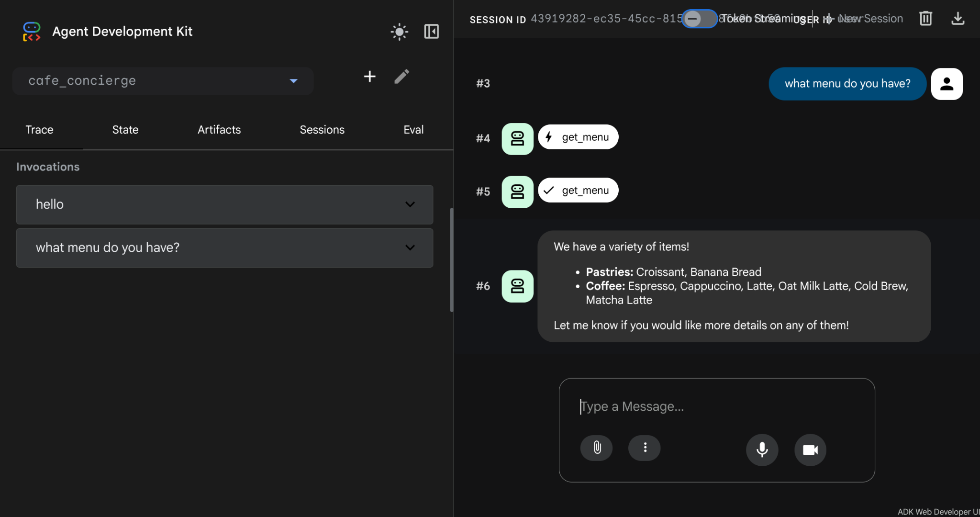This screenshot has height=517, width=980.
Task: Delete session with trash icon
Action: [925, 19]
